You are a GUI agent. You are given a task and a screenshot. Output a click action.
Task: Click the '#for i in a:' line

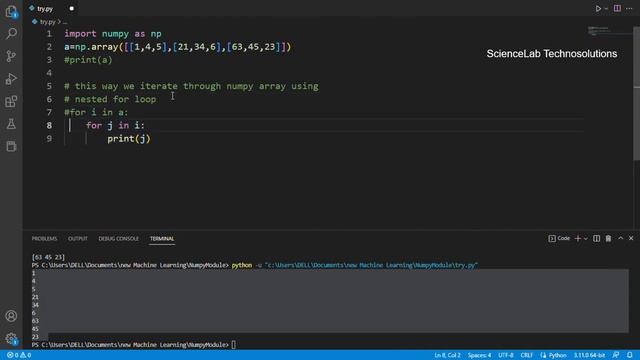point(96,112)
